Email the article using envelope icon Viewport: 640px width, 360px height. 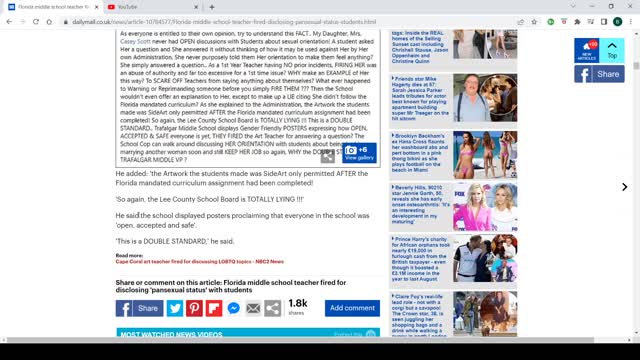point(253,308)
